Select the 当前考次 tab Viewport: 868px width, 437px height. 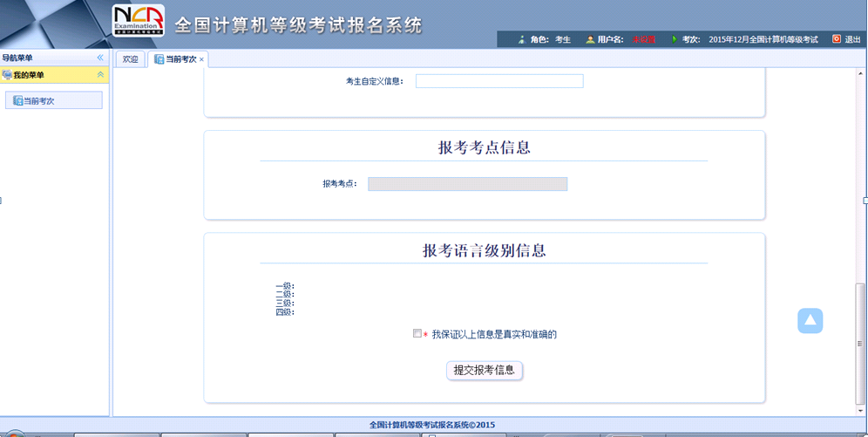[180, 59]
